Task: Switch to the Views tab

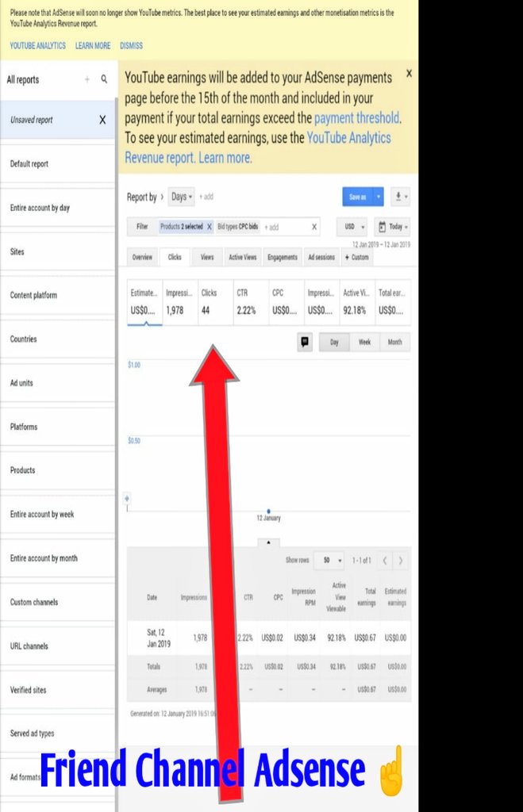Action: [x=207, y=257]
